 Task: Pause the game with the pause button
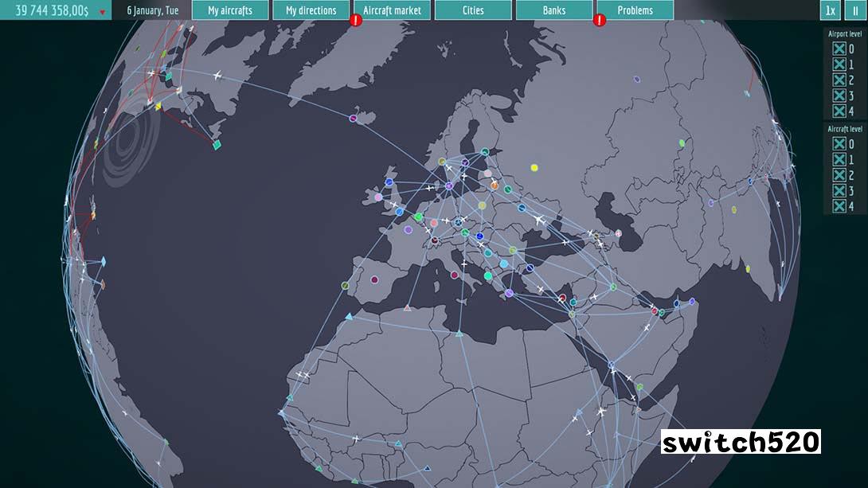(855, 10)
